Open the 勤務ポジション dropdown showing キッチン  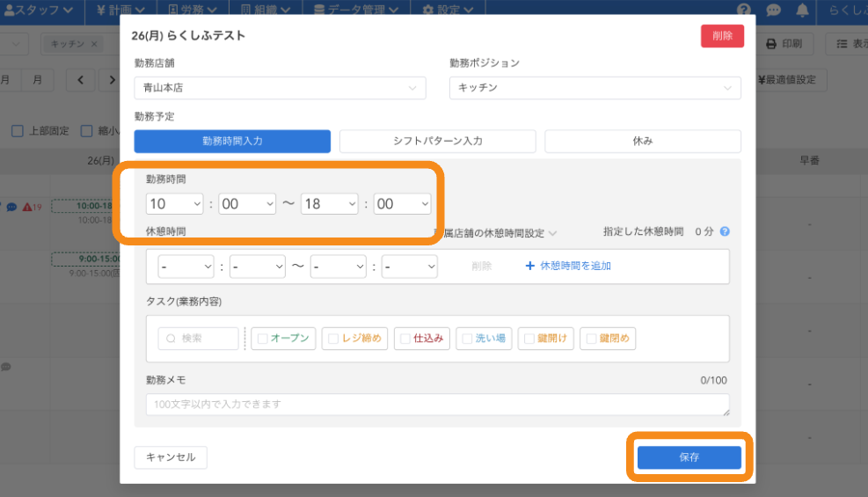pos(595,88)
